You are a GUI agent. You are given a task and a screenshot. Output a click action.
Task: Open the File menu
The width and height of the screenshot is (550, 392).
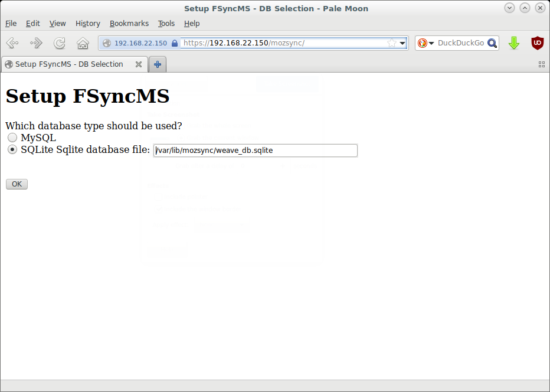[11, 24]
